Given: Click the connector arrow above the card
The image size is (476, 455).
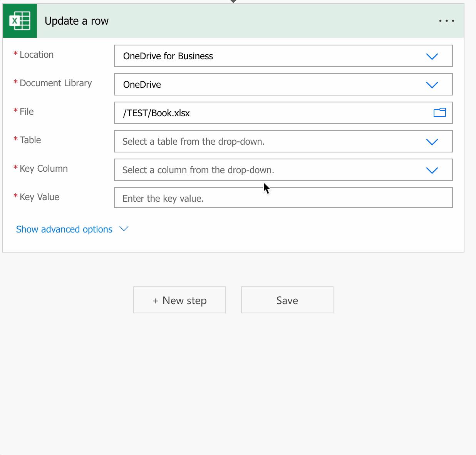Looking at the screenshot, I should tap(233, 2).
